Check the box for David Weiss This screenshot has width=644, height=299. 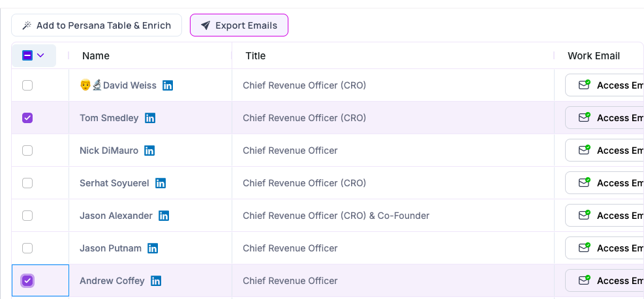coord(27,85)
